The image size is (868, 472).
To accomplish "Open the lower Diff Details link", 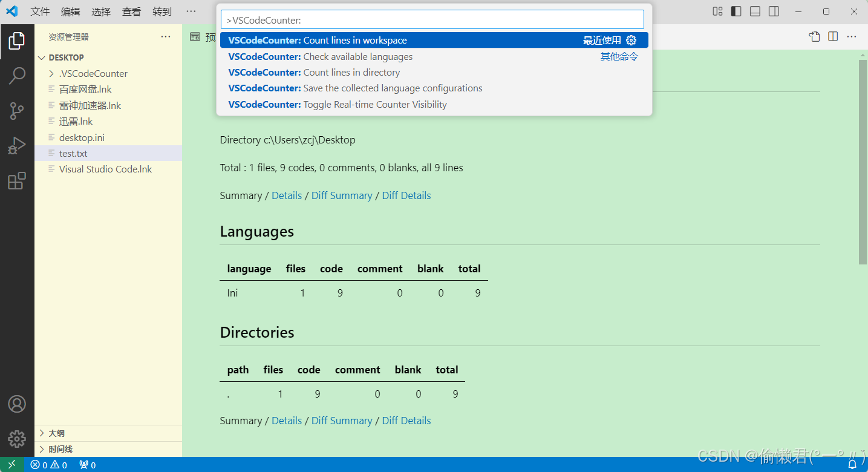I will click(406, 421).
